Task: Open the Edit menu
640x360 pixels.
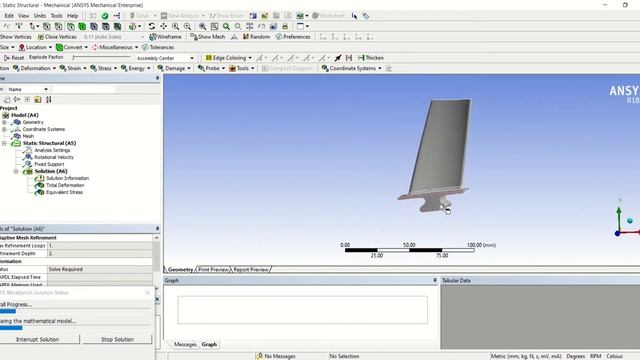Action: coord(9,16)
